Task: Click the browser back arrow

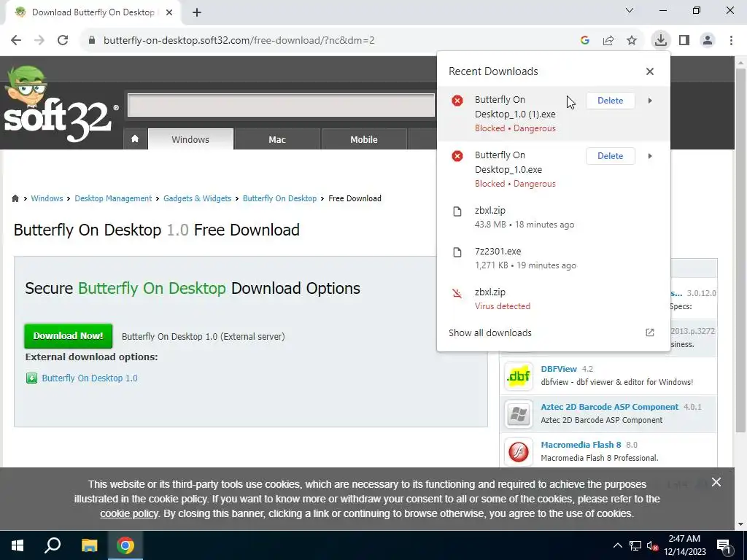Action: coord(16,41)
